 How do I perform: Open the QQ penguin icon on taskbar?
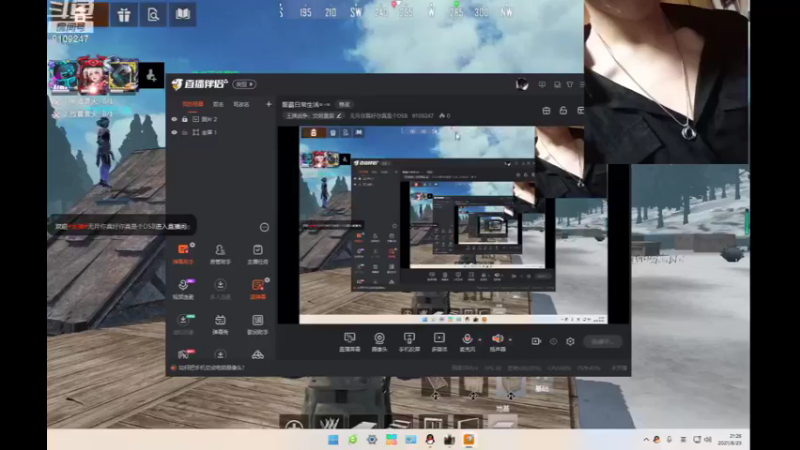tap(430, 439)
